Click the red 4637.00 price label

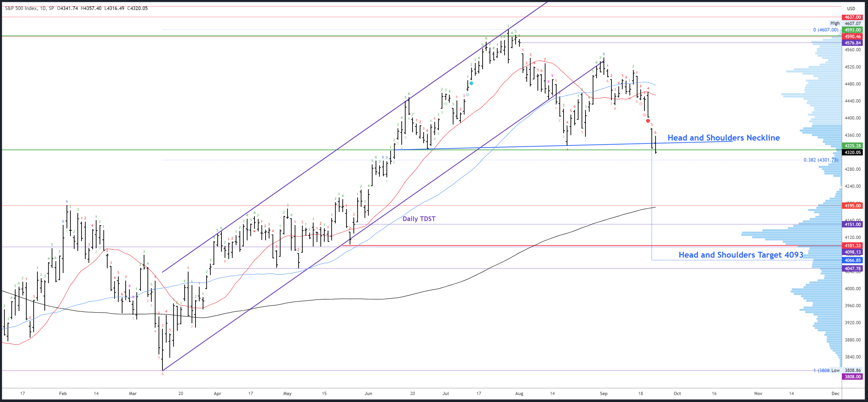(x=852, y=17)
